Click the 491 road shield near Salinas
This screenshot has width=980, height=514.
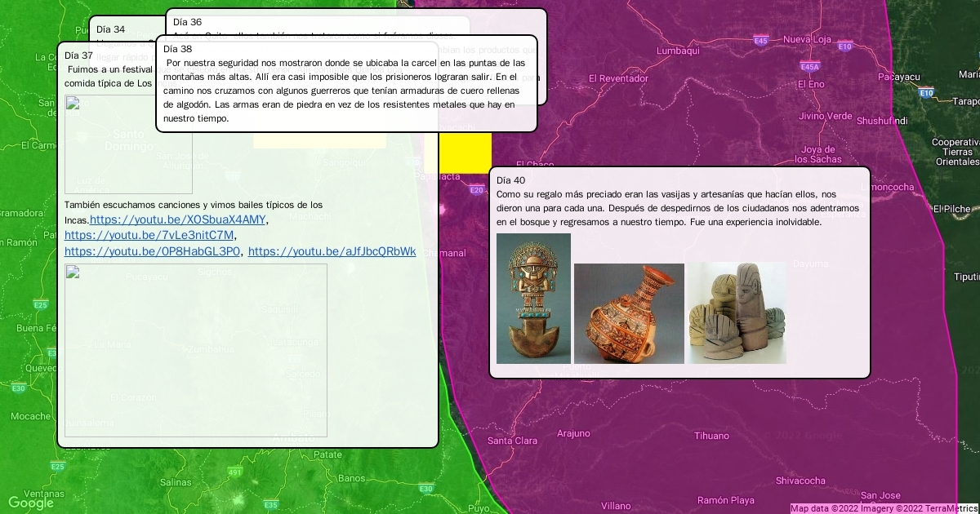(x=235, y=472)
